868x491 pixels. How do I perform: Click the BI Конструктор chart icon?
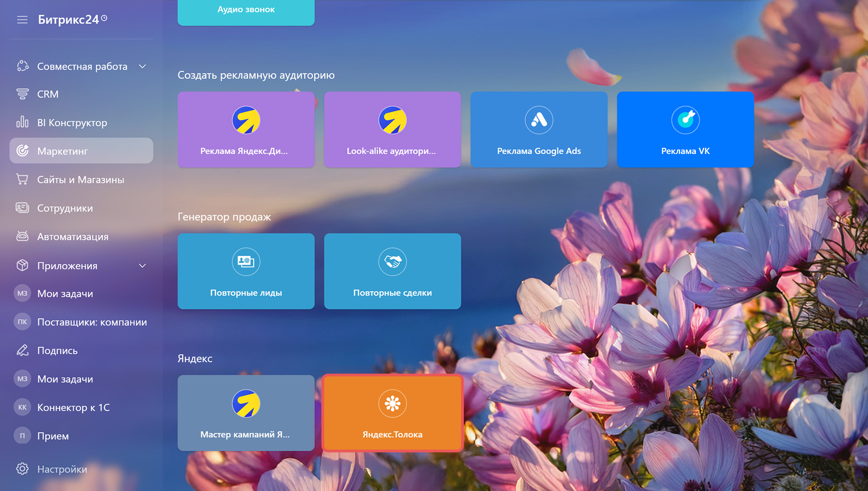(x=22, y=122)
